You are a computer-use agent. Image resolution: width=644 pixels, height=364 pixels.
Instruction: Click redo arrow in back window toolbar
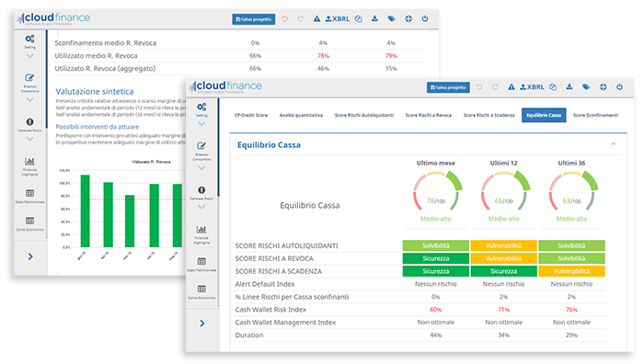301,19
